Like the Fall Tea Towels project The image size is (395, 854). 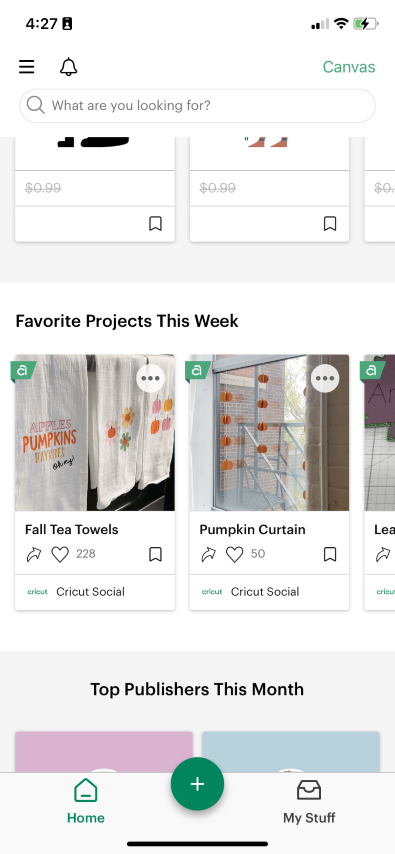[60, 554]
